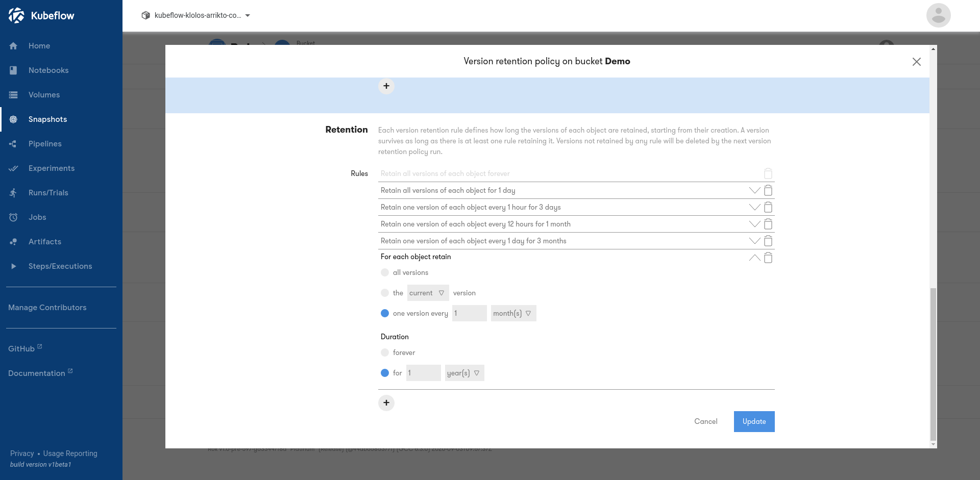Click the Steps/Executions play icon
980x480 pixels.
(x=13, y=266)
